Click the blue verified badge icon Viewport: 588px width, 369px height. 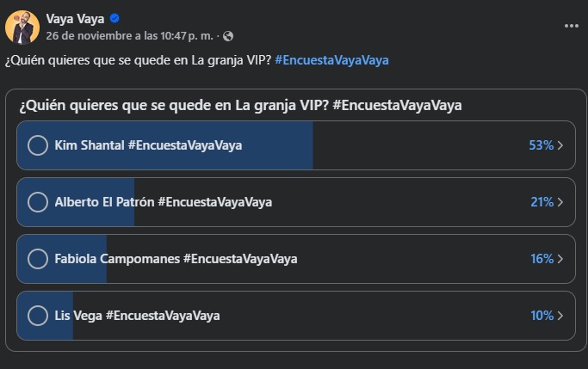tap(115, 19)
